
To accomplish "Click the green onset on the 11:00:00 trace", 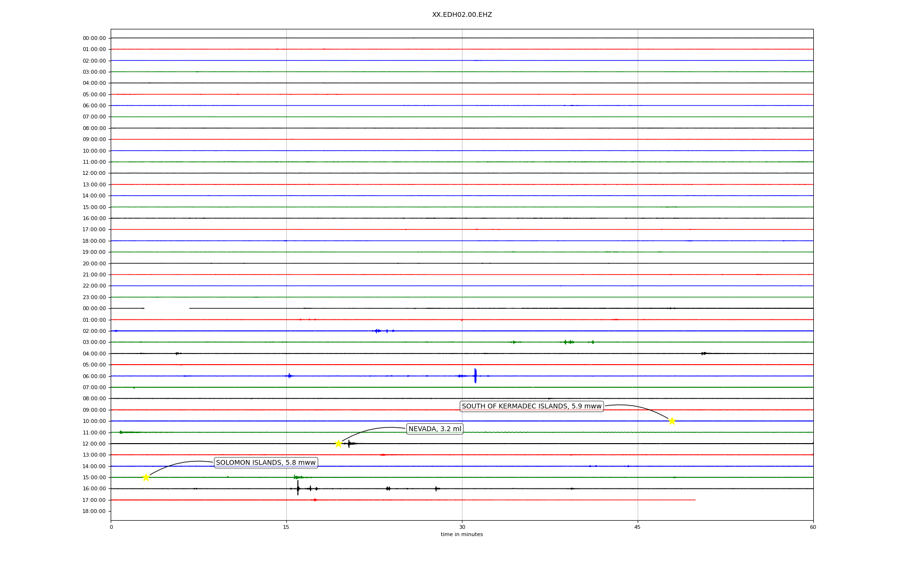I will pyautogui.click(x=121, y=433).
